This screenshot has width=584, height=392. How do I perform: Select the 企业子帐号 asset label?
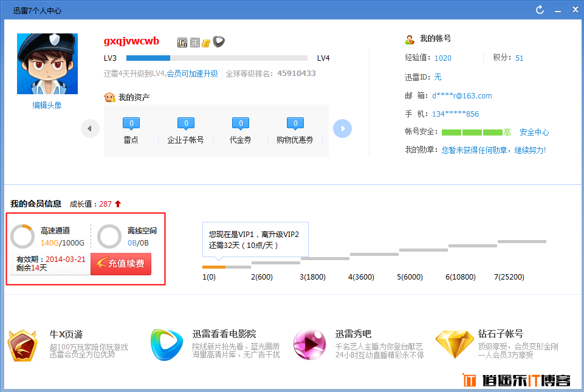(185, 140)
